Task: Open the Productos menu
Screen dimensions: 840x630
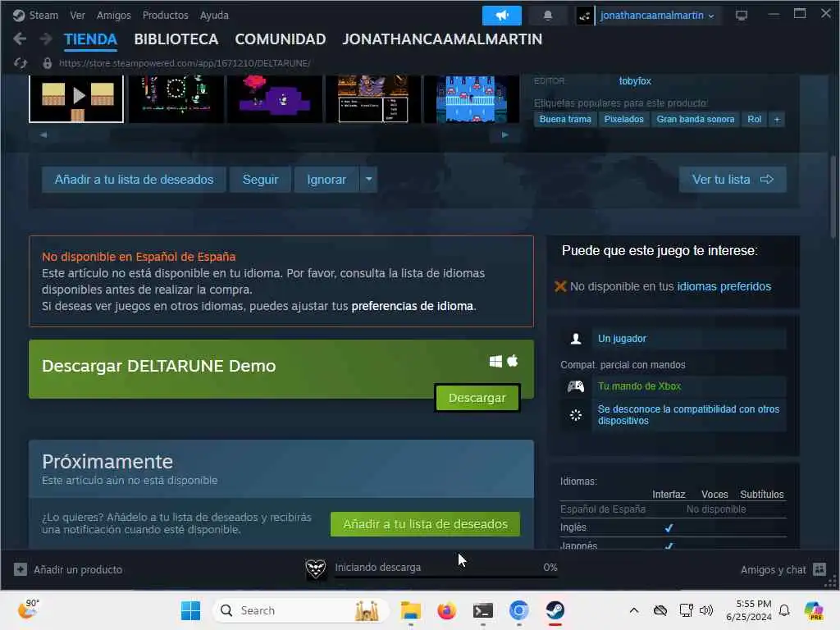Action: 165,15
